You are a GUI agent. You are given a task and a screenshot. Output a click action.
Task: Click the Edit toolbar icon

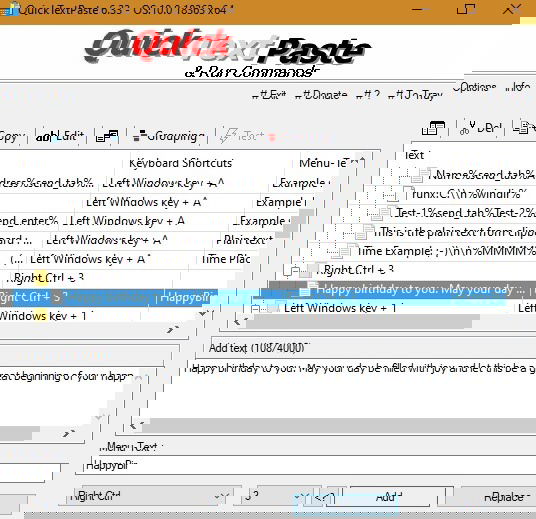tap(60, 136)
